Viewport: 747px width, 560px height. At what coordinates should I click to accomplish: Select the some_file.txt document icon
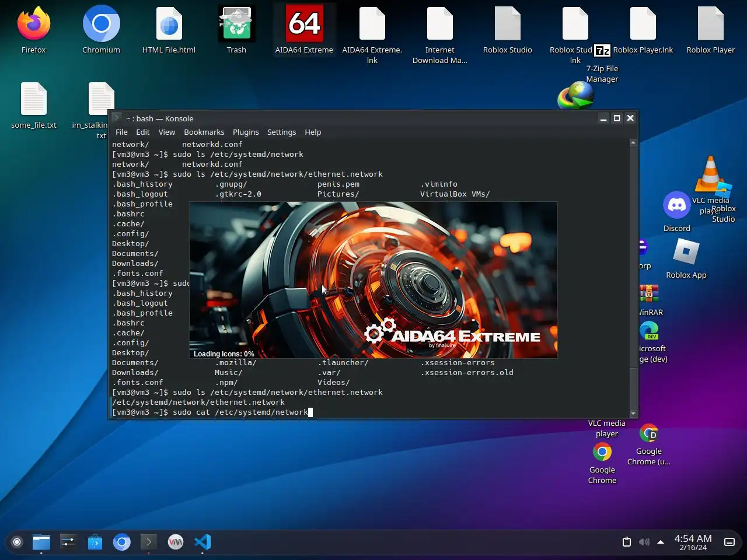coord(33,99)
